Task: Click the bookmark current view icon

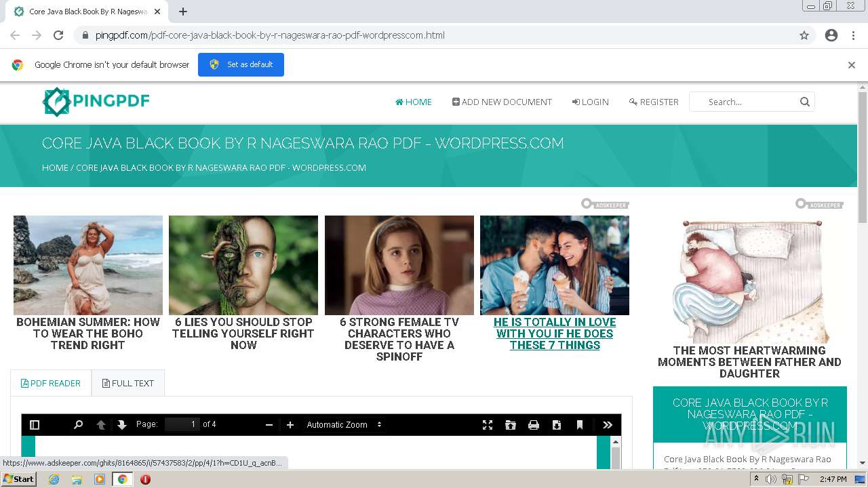Action: point(580,425)
